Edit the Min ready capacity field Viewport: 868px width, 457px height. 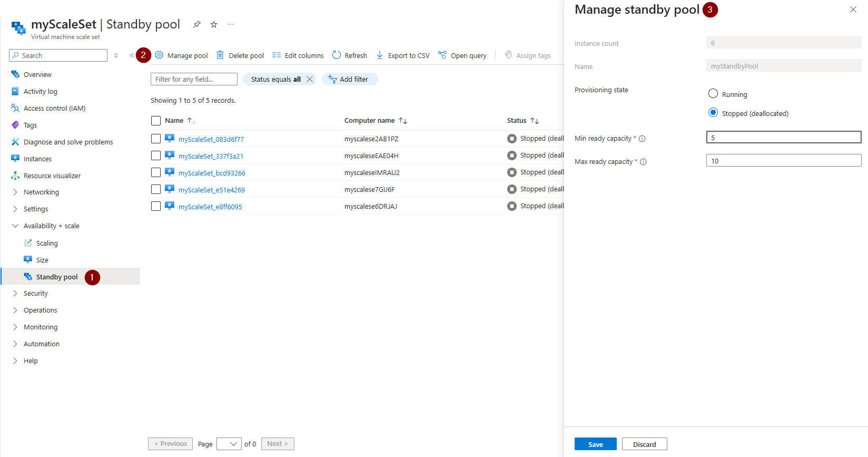click(x=784, y=138)
